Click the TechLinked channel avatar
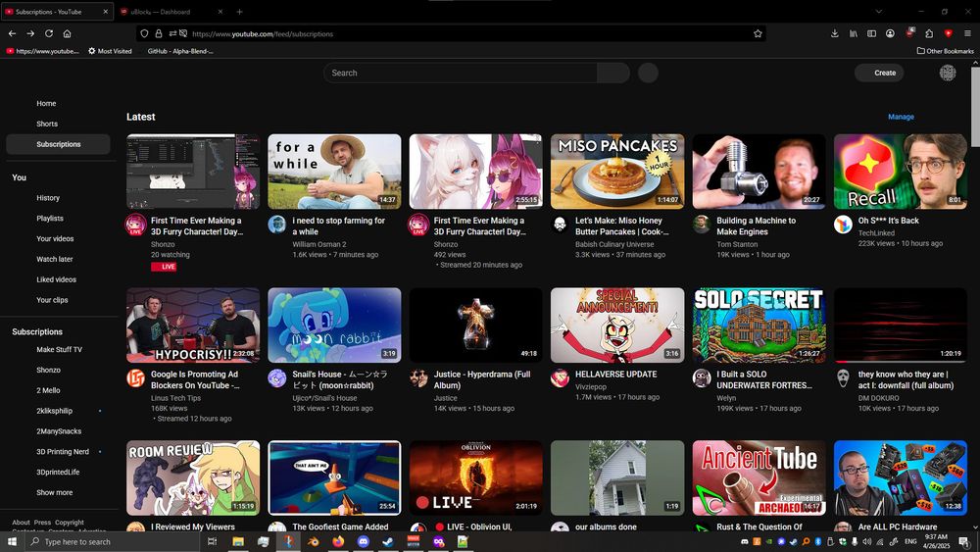This screenshot has height=552, width=980. [843, 224]
